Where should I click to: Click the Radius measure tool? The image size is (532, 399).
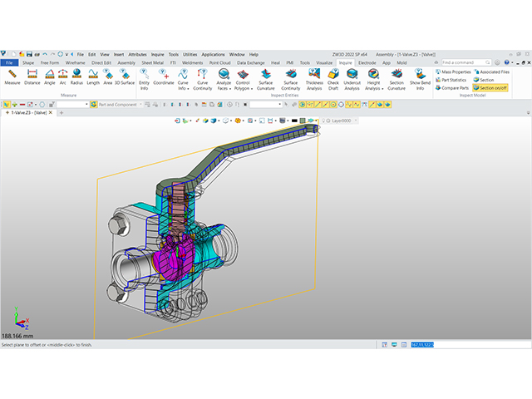coord(76,76)
